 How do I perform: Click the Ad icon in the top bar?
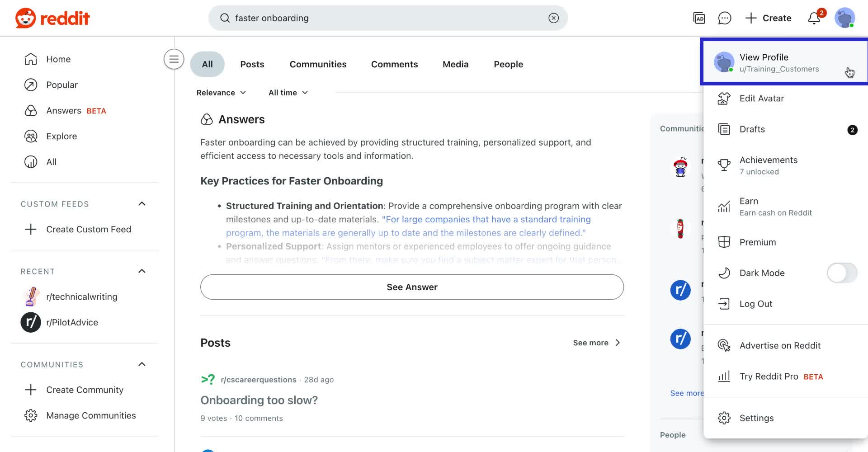(x=699, y=18)
